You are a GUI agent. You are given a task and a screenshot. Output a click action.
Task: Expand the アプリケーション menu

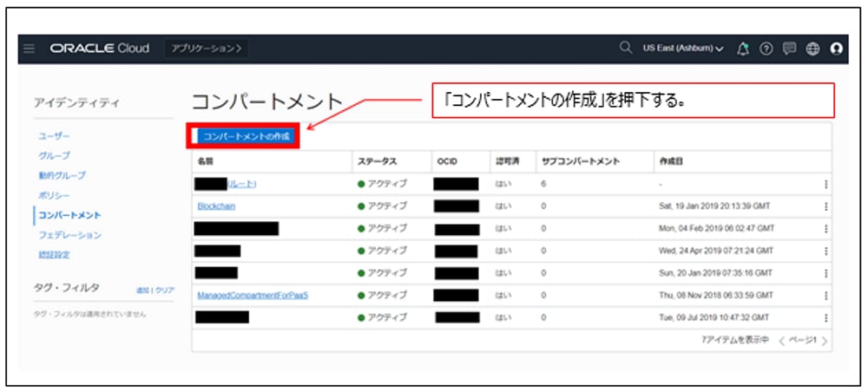click(x=207, y=49)
